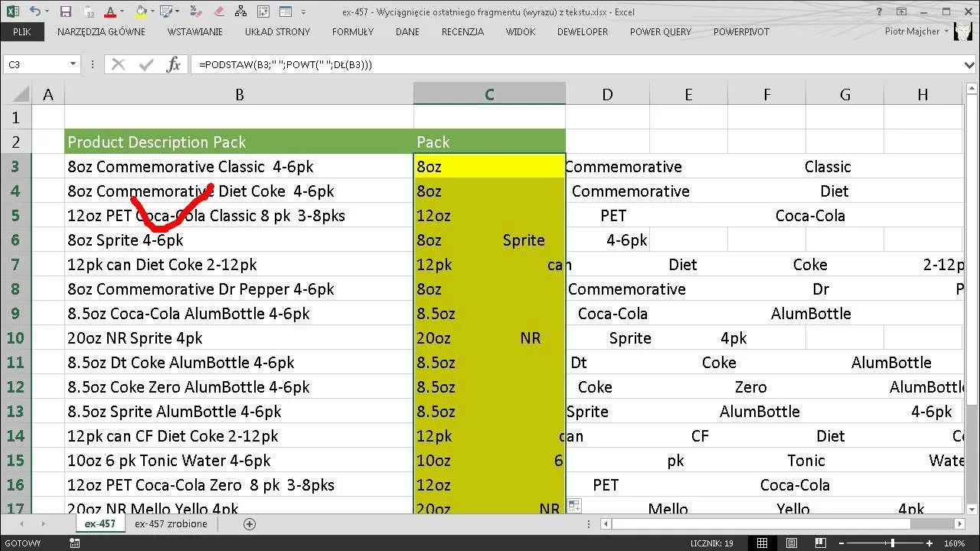The image size is (980, 551).
Task: Click the Help question mark button
Action: pyautogui.click(x=877, y=11)
